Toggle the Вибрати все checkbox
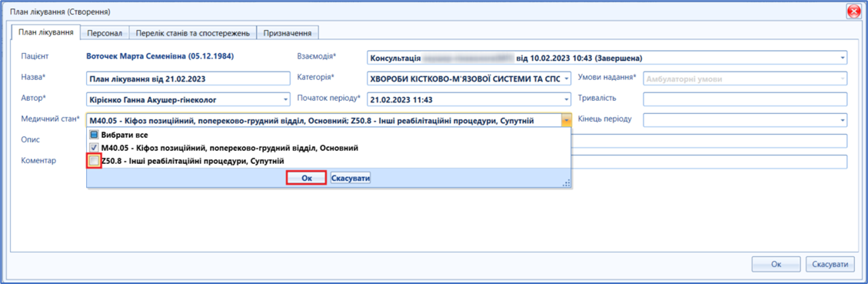The width and height of the screenshot is (868, 284). click(x=94, y=135)
